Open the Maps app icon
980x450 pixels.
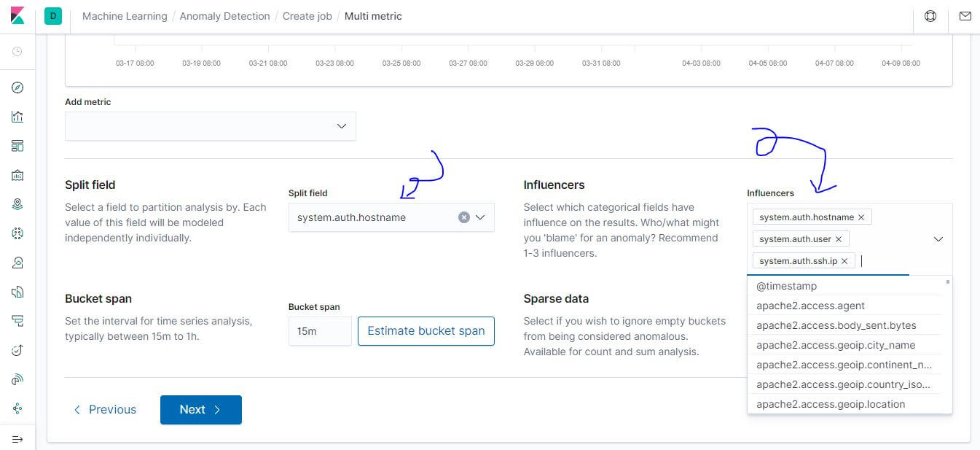point(17,204)
